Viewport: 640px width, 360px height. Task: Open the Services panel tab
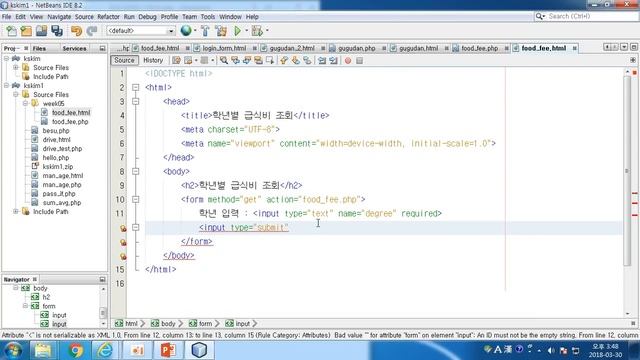tap(74, 48)
